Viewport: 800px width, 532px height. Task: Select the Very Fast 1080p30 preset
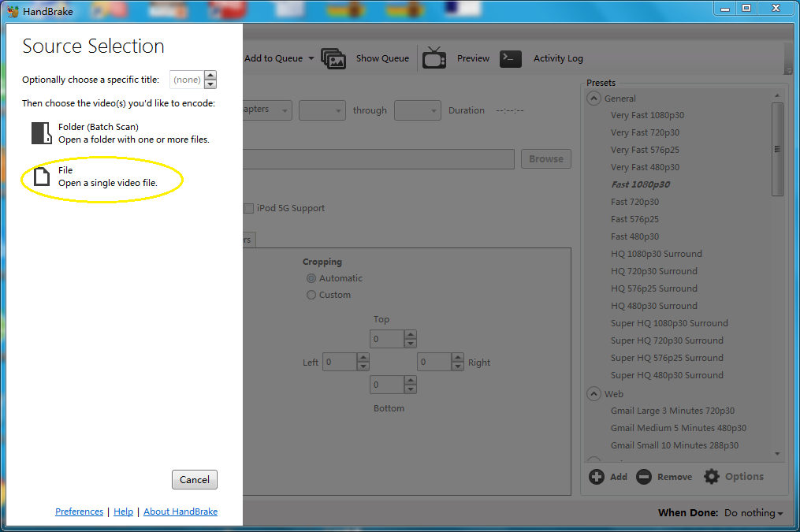(x=647, y=115)
